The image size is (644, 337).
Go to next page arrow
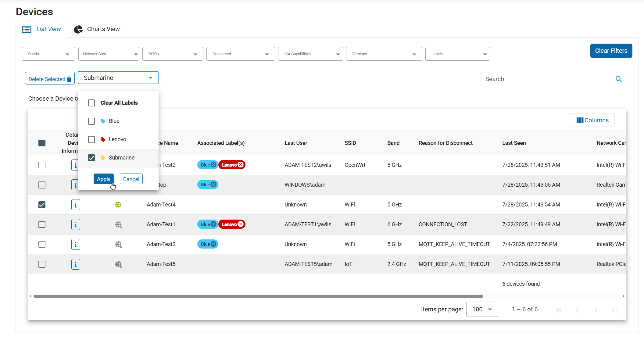596,310
